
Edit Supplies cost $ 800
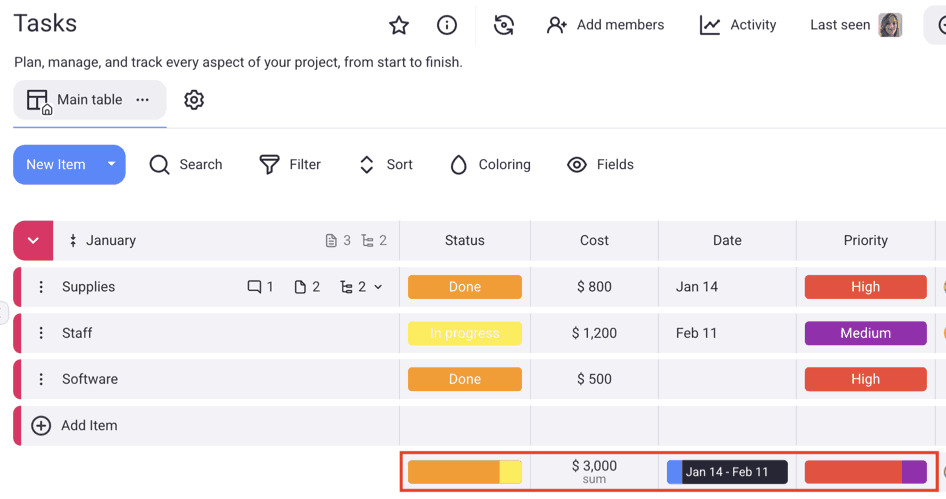point(594,287)
